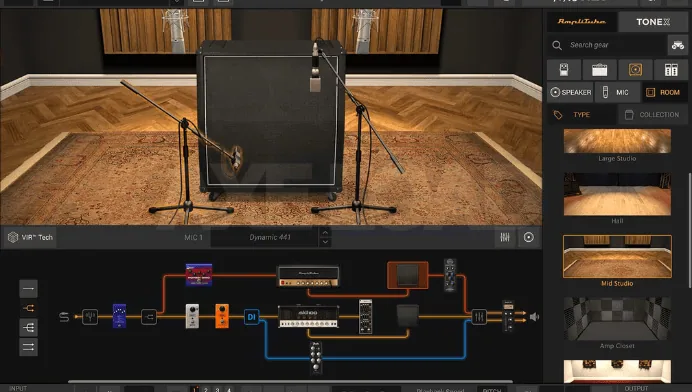Select the Amp Closet room thumbnail

[x=617, y=319]
